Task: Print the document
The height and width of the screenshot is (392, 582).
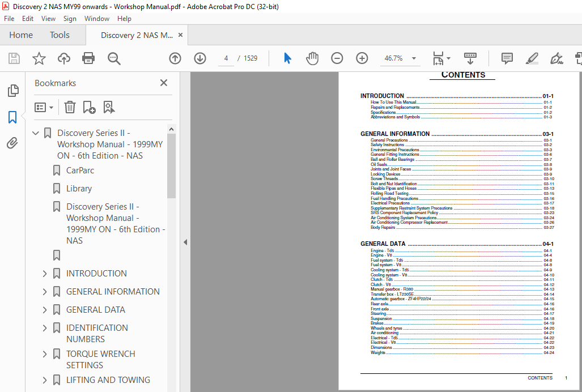Action: [88, 58]
